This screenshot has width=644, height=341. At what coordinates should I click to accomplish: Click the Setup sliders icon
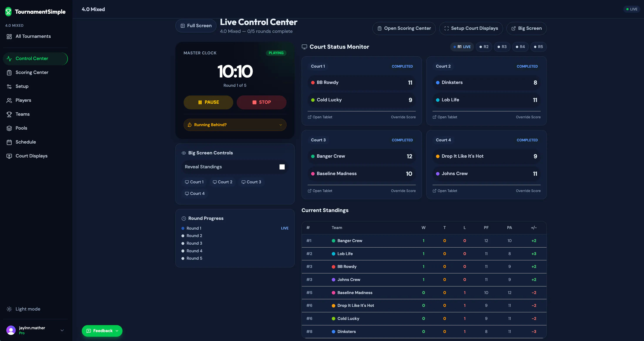[x=9, y=86]
